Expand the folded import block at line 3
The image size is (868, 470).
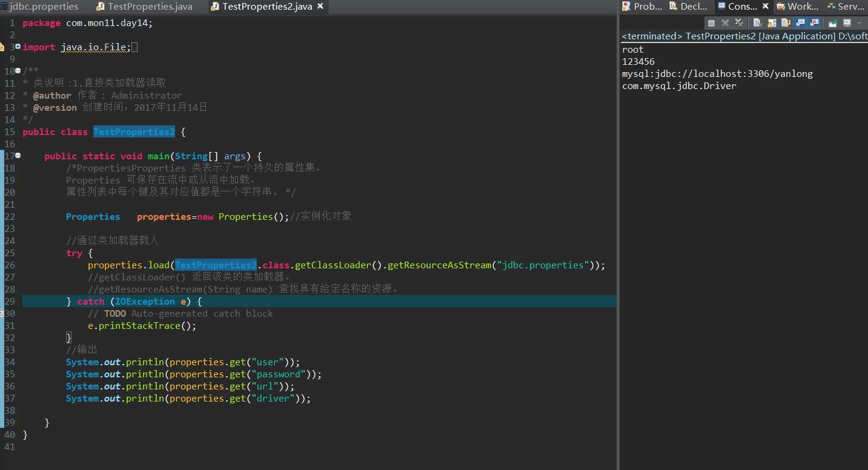[18, 47]
